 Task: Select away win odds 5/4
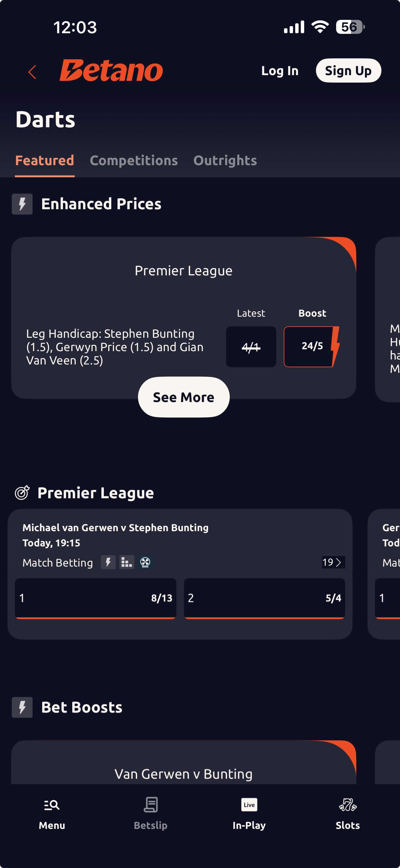click(264, 598)
